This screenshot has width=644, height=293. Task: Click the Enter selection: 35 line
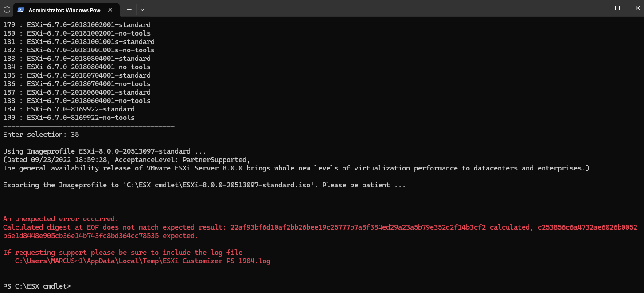tap(41, 134)
